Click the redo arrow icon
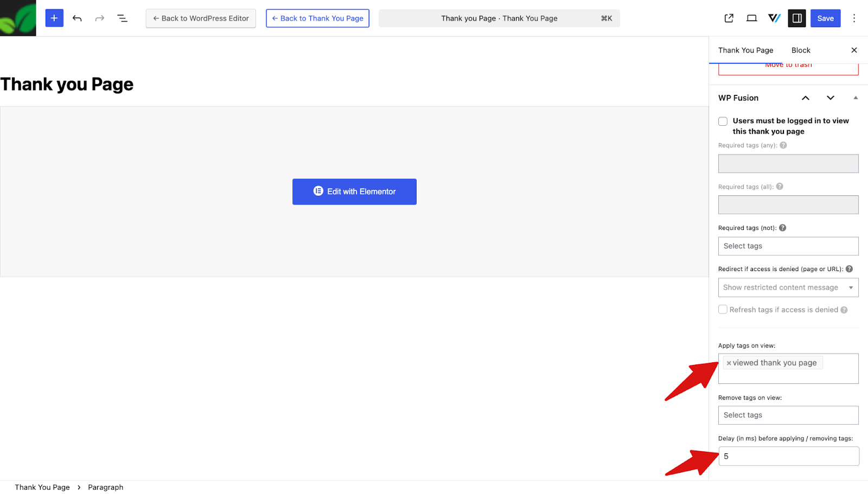868x494 pixels. (100, 18)
